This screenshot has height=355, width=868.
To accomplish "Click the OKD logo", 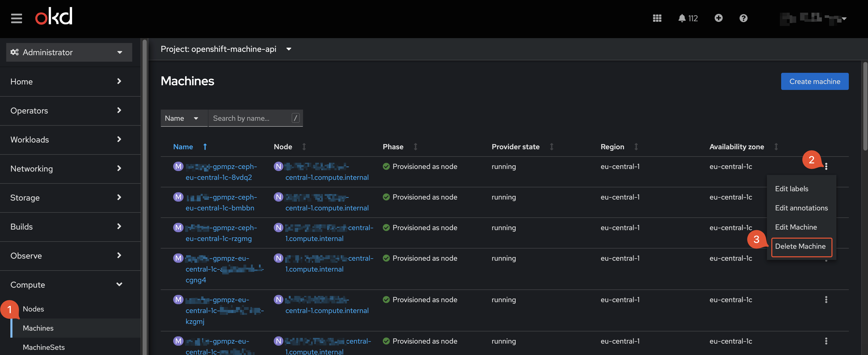I will coord(54,16).
